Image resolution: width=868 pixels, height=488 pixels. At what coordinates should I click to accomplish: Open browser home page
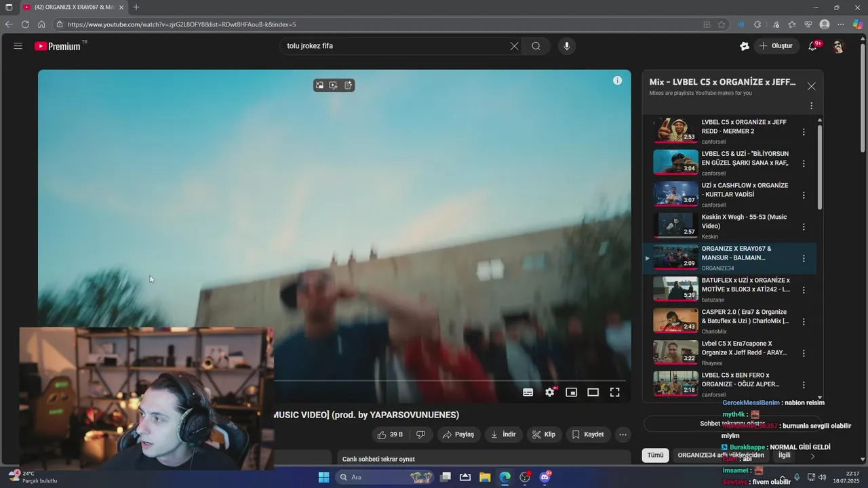point(41,24)
